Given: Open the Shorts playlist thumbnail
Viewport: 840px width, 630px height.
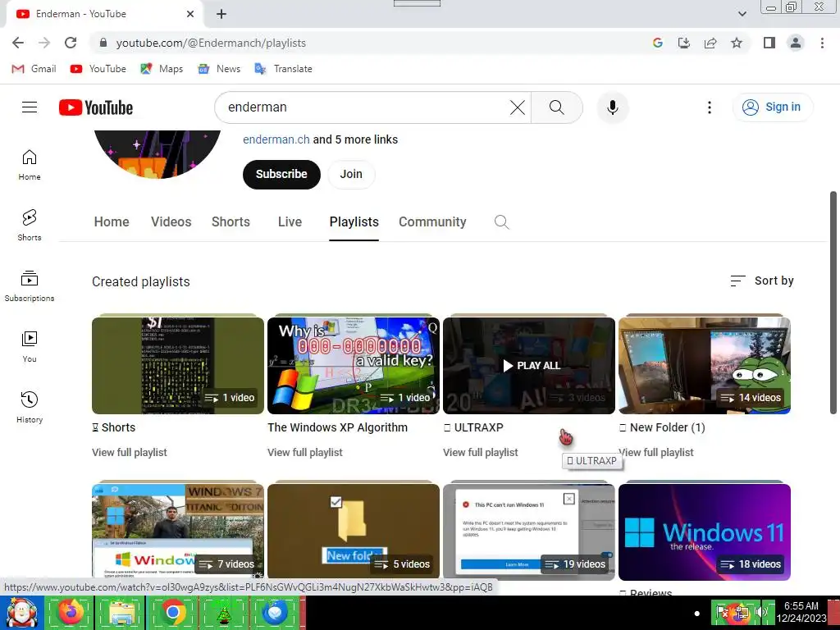Looking at the screenshot, I should (178, 365).
